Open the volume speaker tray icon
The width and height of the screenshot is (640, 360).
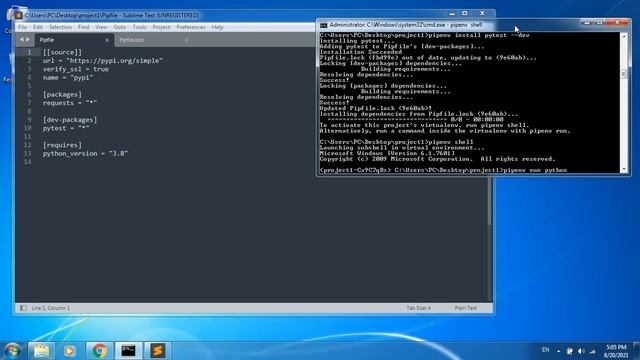point(581,351)
